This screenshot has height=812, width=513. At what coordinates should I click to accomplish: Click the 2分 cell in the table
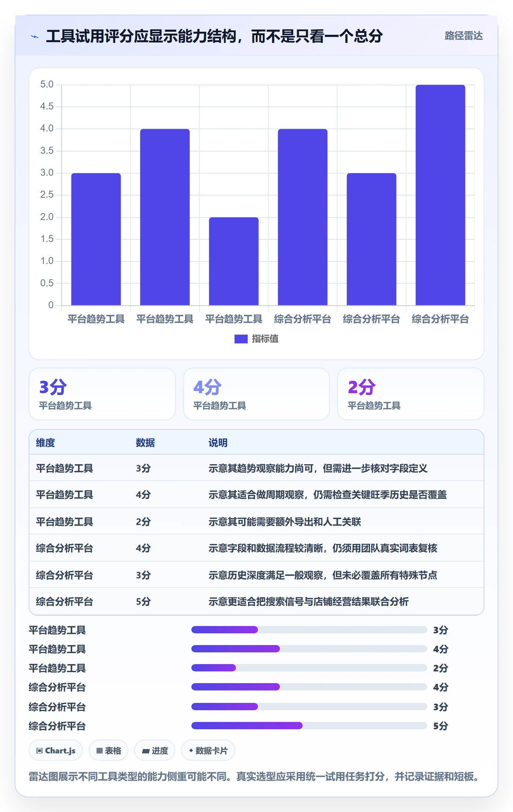coord(143,522)
